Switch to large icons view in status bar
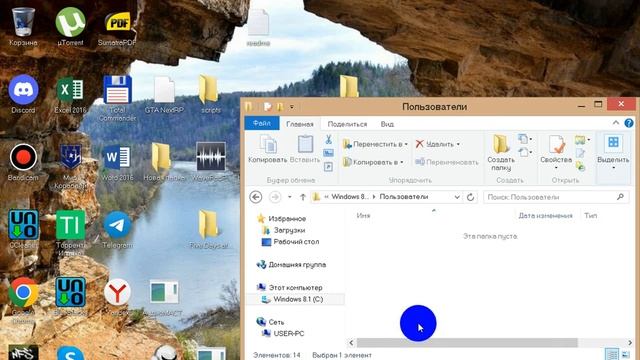The width and height of the screenshot is (640, 360). pos(625,354)
